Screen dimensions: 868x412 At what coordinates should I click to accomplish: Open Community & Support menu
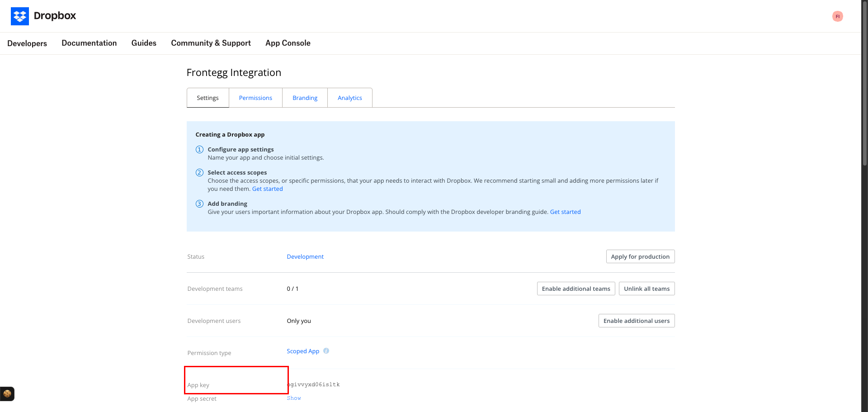pyautogui.click(x=211, y=43)
